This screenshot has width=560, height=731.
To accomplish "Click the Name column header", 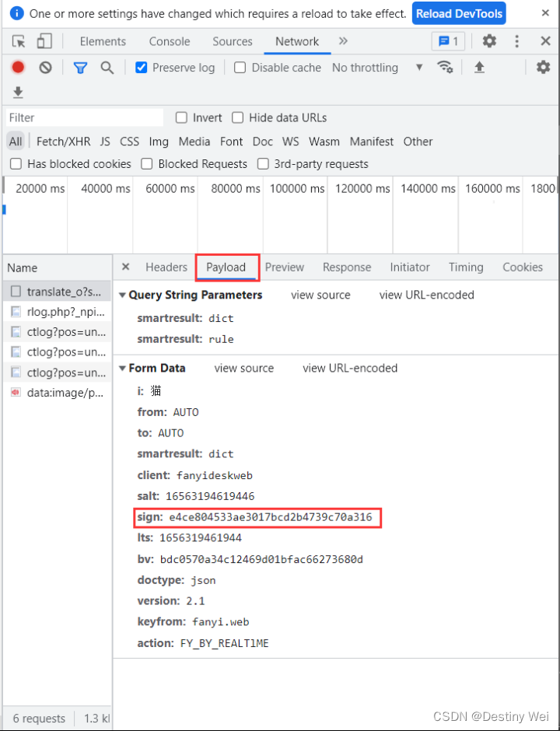I will click(57, 268).
